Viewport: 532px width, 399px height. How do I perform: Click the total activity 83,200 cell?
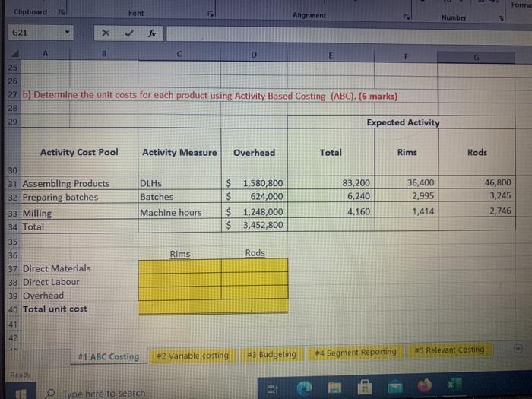pos(331,182)
